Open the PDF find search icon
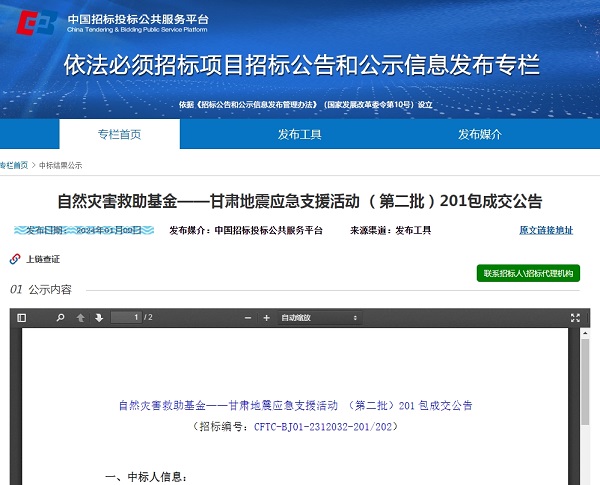 click(60, 318)
